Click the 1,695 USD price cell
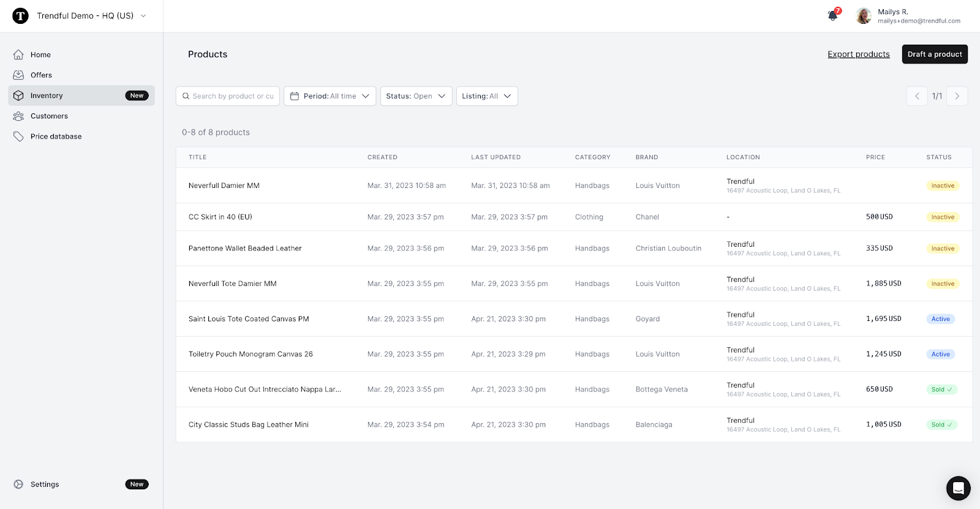The image size is (980, 509). (x=884, y=319)
